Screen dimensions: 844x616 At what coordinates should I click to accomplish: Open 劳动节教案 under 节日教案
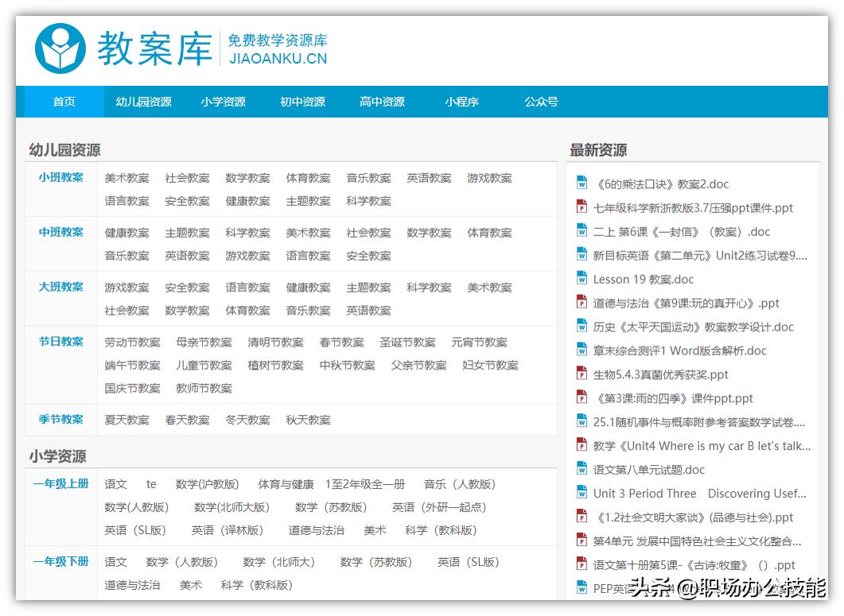(130, 342)
